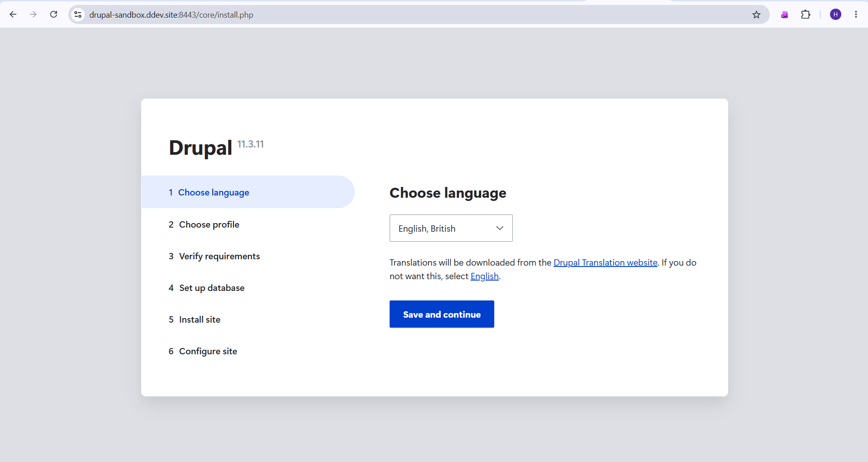View site information icon in address bar

tap(78, 14)
